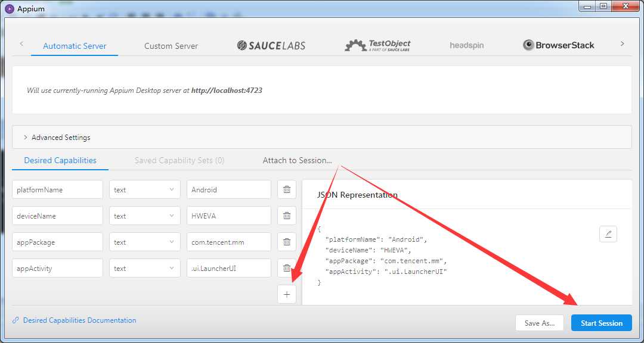The width and height of the screenshot is (644, 343).
Task: Click the Android value field
Action: (229, 189)
